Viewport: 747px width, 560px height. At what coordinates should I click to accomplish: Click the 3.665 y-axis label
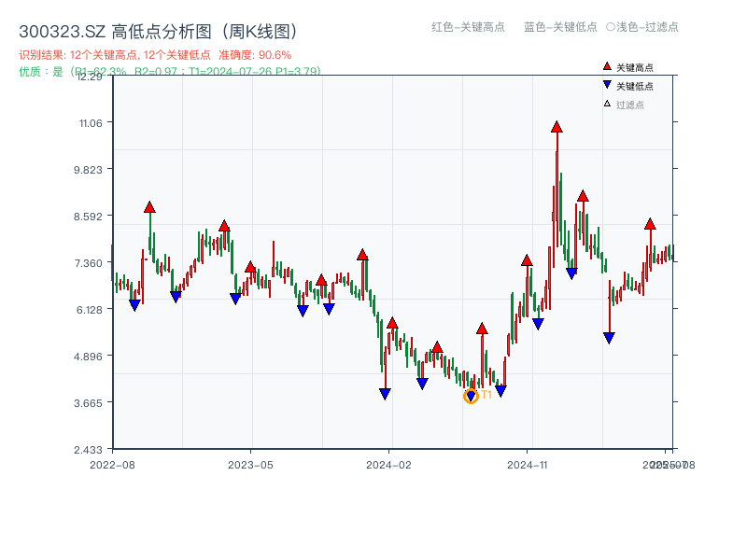point(88,403)
